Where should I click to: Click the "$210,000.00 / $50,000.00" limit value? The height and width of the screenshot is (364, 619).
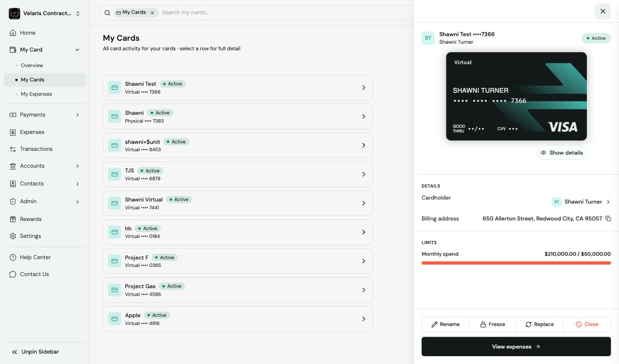pos(577,254)
